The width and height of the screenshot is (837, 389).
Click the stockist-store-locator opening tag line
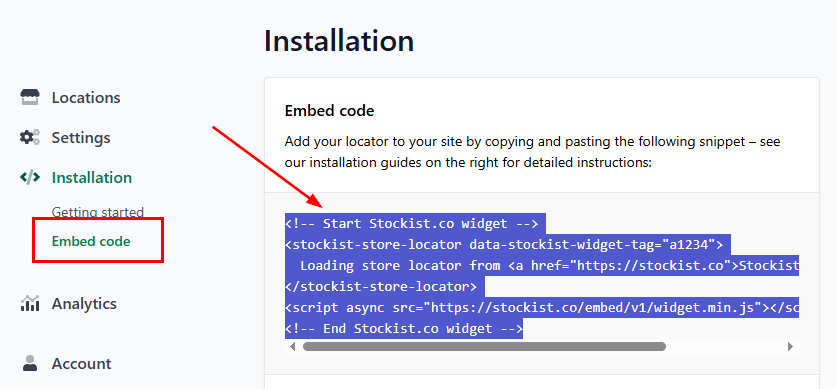[x=504, y=244]
